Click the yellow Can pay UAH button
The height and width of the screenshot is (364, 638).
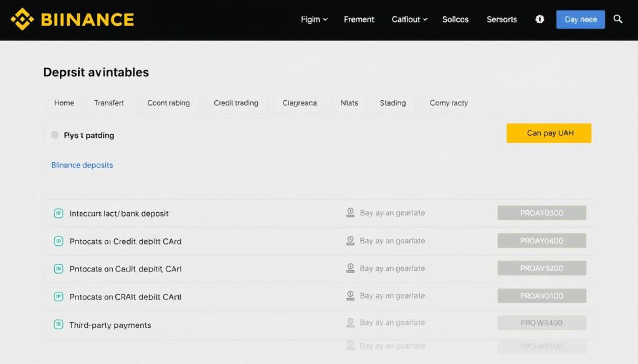point(549,133)
